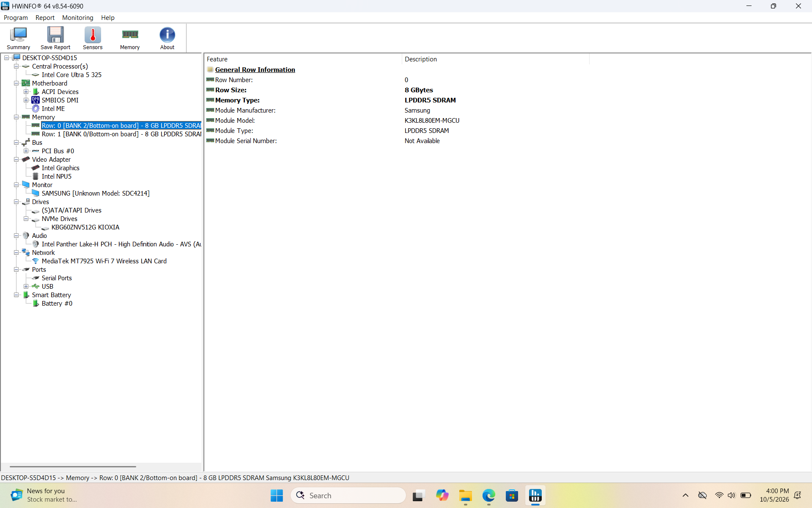The height and width of the screenshot is (508, 812).
Task: Expand the USB ports node
Action: pyautogui.click(x=26, y=287)
